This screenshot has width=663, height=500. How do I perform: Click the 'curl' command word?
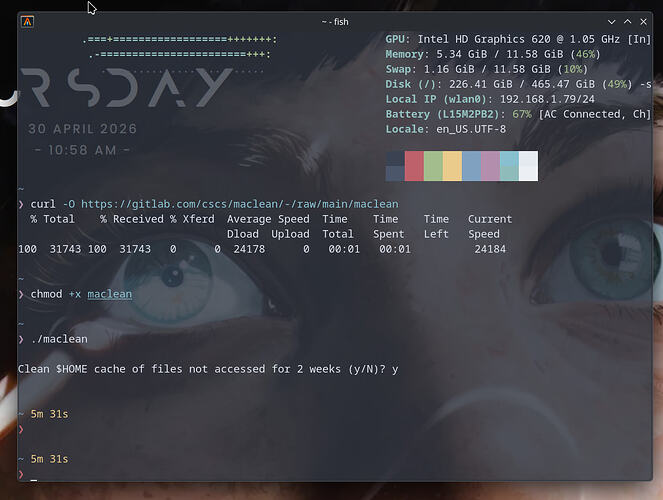click(43, 204)
